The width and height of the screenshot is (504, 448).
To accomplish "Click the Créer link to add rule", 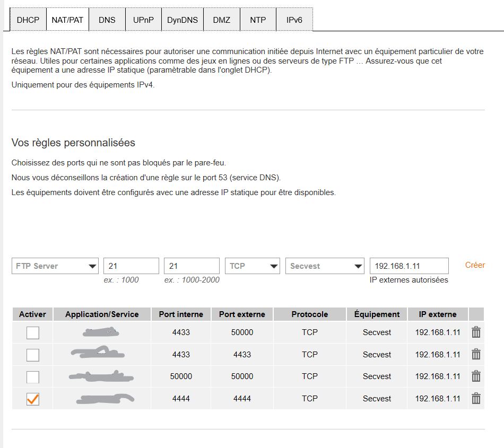I will [x=475, y=265].
